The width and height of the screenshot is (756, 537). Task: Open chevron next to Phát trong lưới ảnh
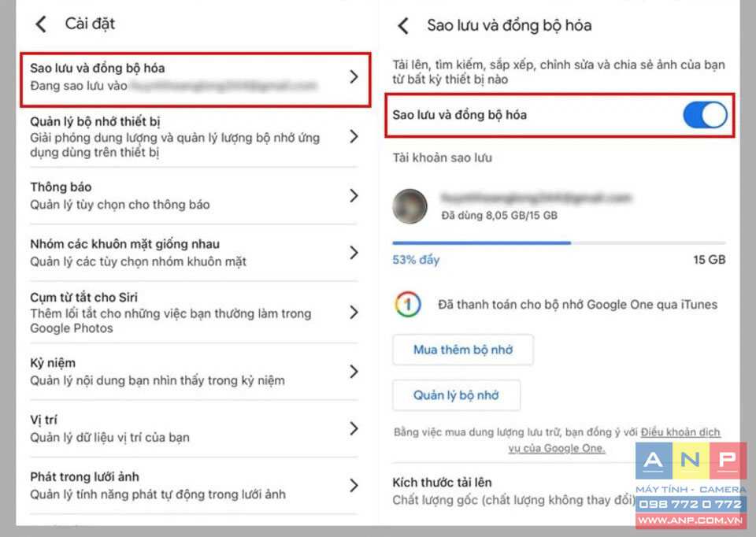click(x=354, y=485)
